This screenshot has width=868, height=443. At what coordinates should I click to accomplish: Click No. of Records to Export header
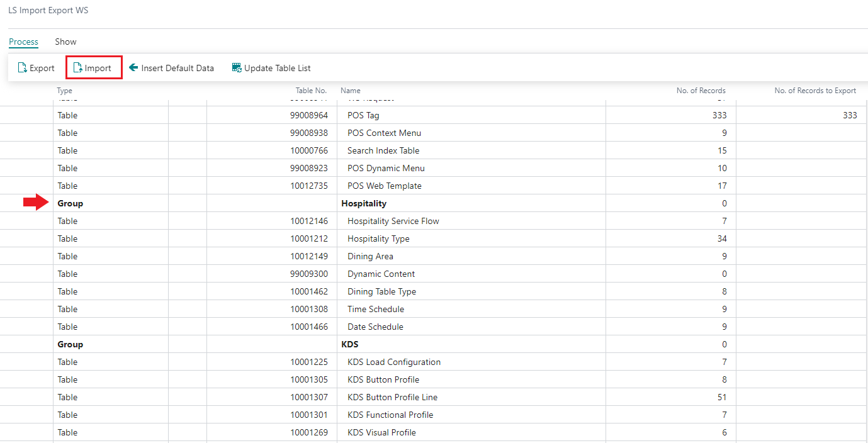pyautogui.click(x=814, y=91)
